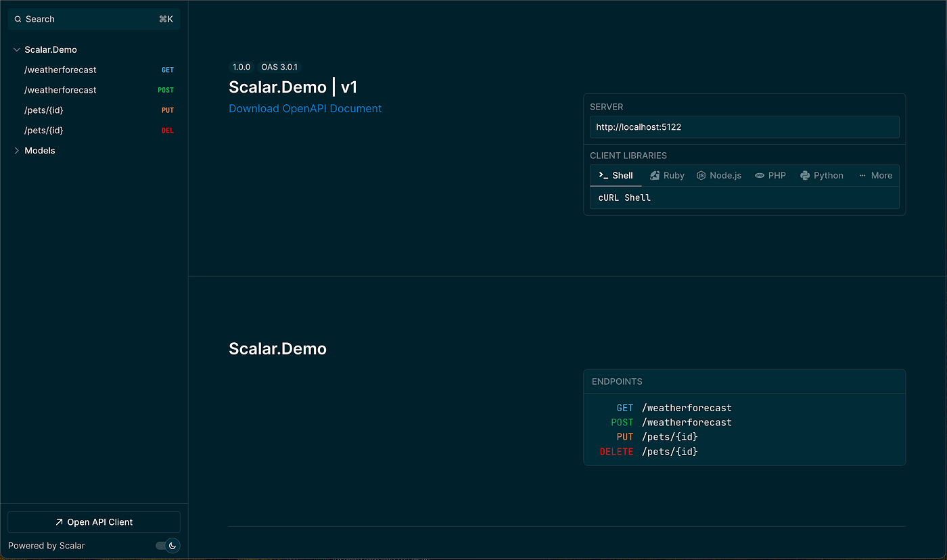Expand the Models sidebar section

click(x=17, y=150)
